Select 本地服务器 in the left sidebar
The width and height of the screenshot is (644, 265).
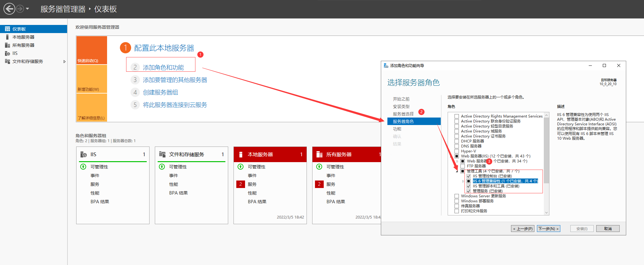[33, 37]
